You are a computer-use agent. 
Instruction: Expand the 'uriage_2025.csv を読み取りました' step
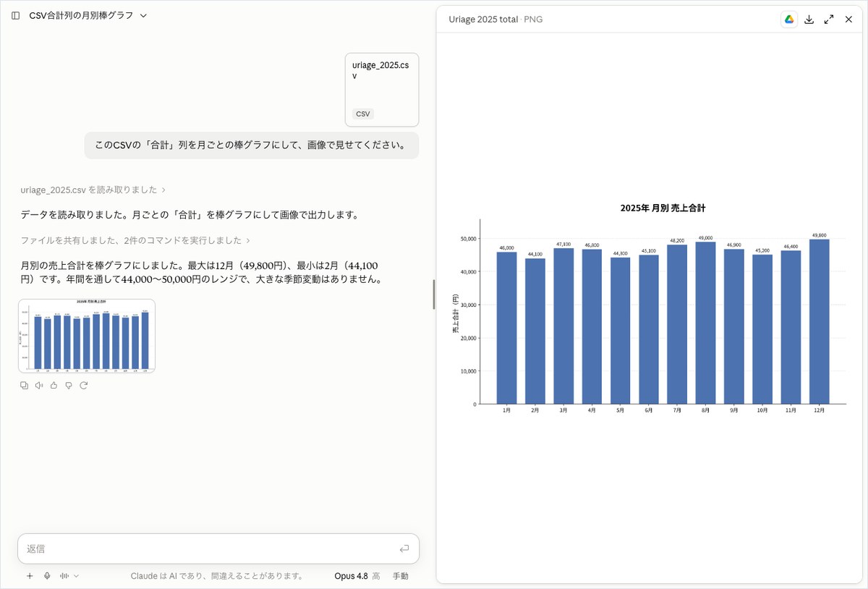93,190
